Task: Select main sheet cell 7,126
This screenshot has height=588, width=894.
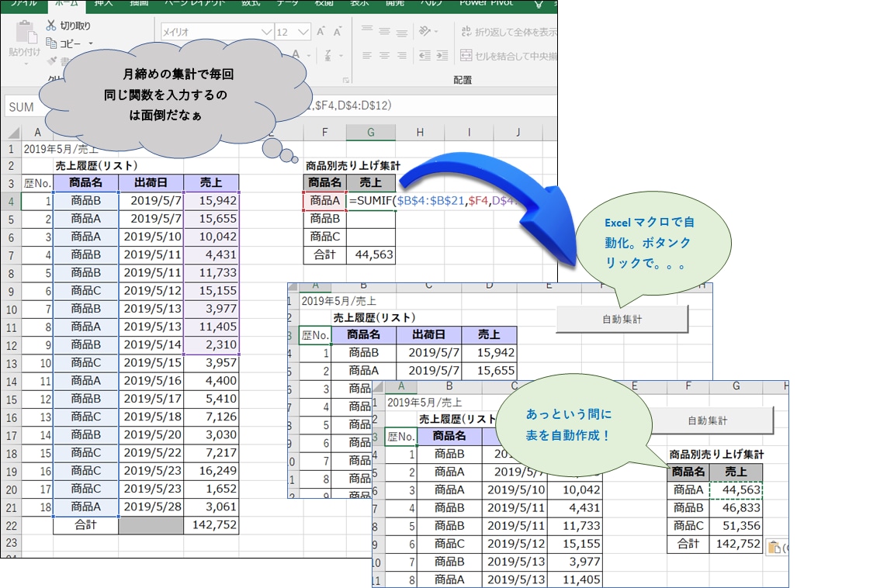Action: tap(212, 417)
